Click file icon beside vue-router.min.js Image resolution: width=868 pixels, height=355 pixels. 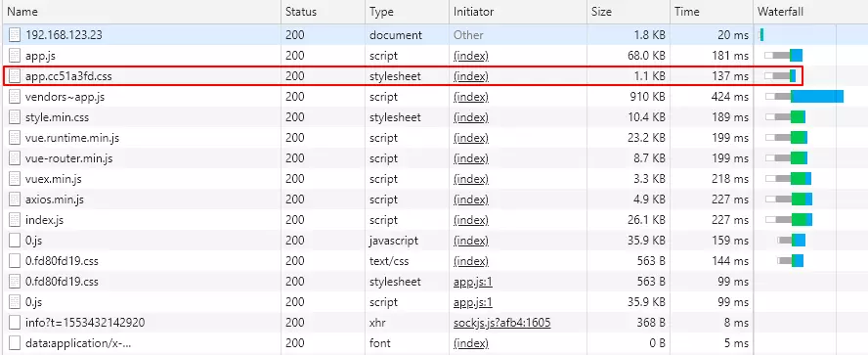pyautogui.click(x=15, y=158)
